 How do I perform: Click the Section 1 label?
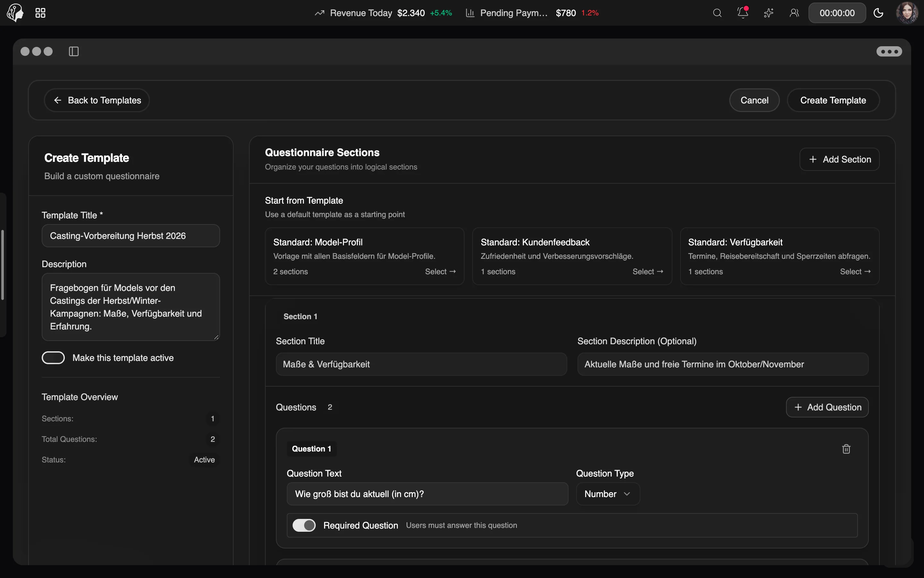tap(300, 317)
